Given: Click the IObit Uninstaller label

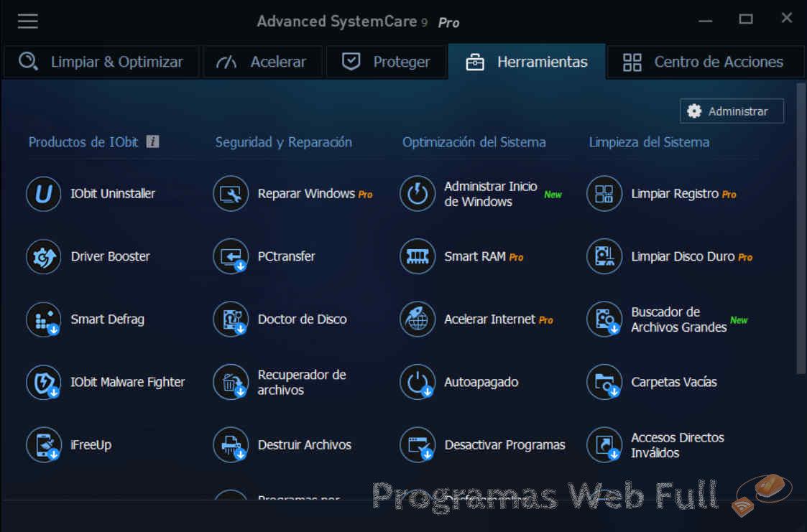Looking at the screenshot, I should point(113,194).
